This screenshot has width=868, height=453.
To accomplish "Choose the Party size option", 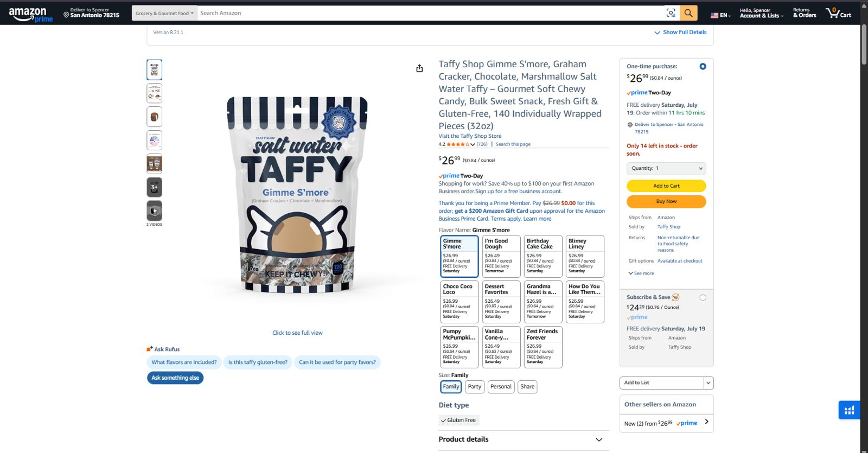I will pyautogui.click(x=475, y=387).
